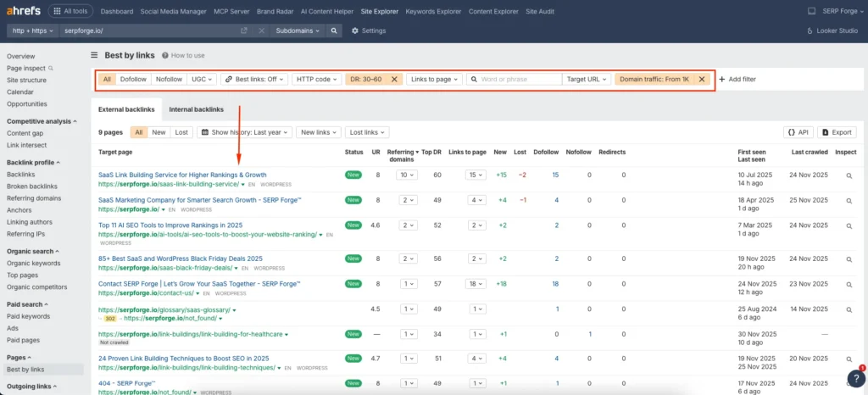Open the Subdomains mode dropdown

[x=298, y=31]
